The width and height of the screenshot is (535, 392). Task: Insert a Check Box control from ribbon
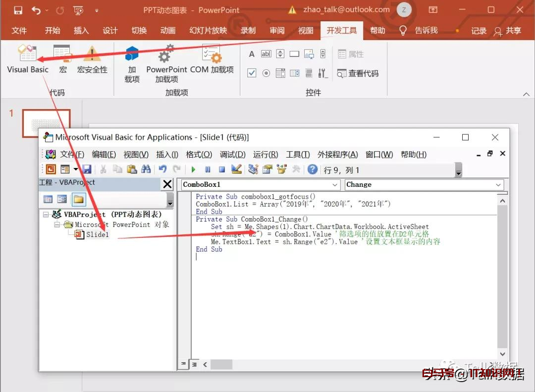point(252,73)
